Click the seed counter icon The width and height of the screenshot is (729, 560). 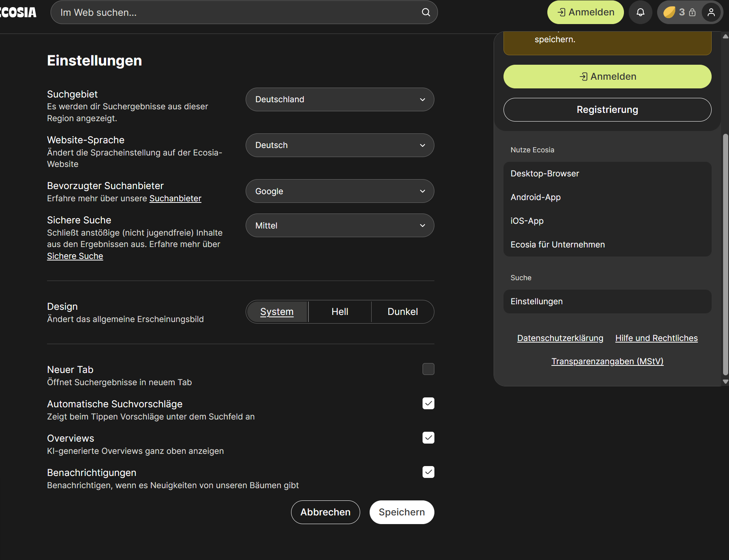pos(669,12)
